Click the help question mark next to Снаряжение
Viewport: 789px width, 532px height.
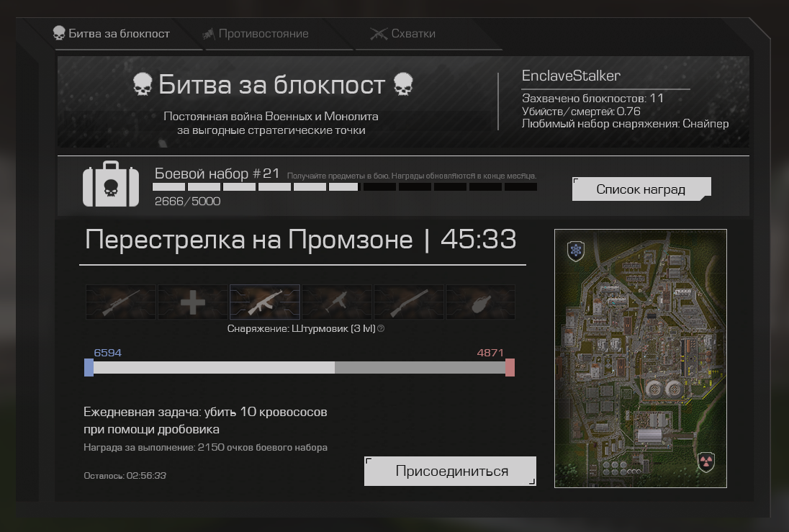[381, 329]
